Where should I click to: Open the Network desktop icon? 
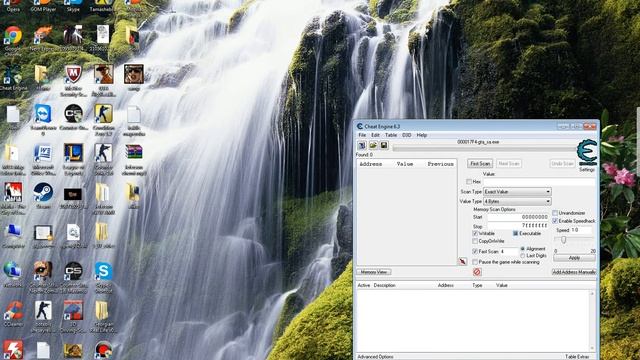click(x=13, y=271)
